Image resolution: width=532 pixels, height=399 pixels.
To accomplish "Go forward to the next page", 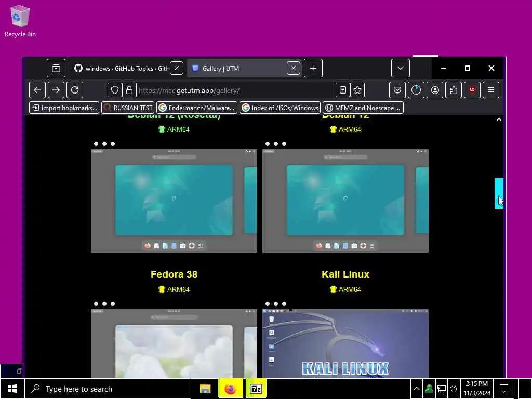I will point(56,90).
